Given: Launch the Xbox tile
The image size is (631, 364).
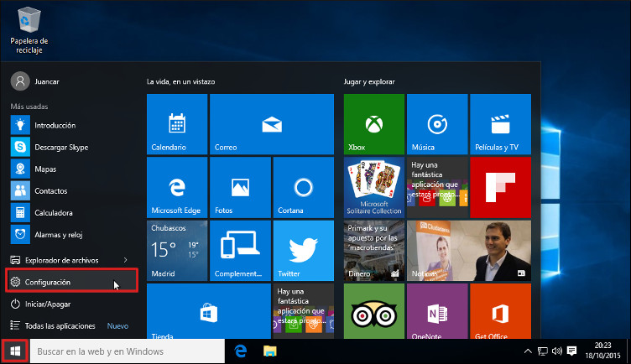Looking at the screenshot, I should tap(374, 124).
